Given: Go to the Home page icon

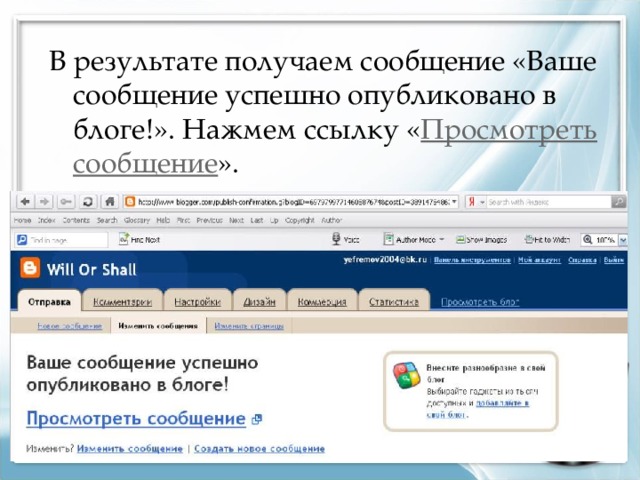Looking at the screenshot, I should click(109, 201).
